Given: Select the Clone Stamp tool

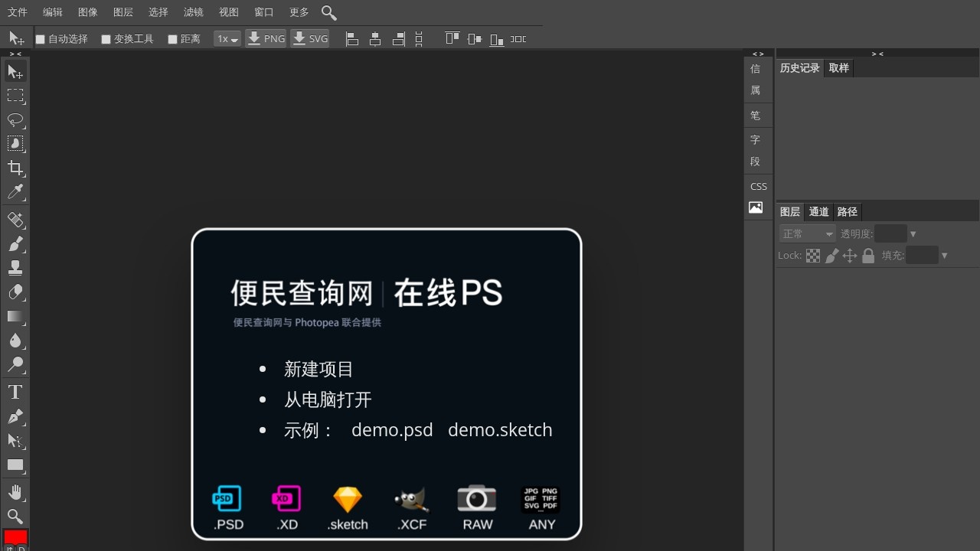Looking at the screenshot, I should [x=15, y=269].
